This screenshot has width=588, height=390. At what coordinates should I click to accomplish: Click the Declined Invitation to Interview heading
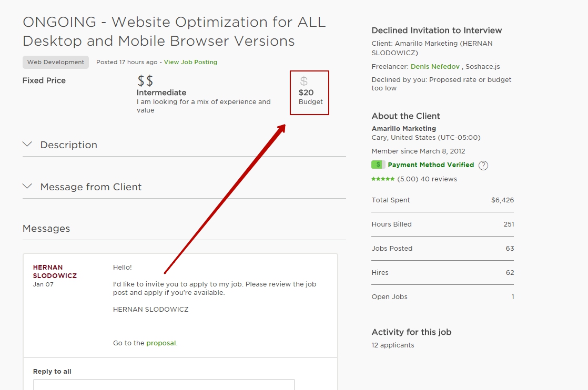pyautogui.click(x=437, y=30)
